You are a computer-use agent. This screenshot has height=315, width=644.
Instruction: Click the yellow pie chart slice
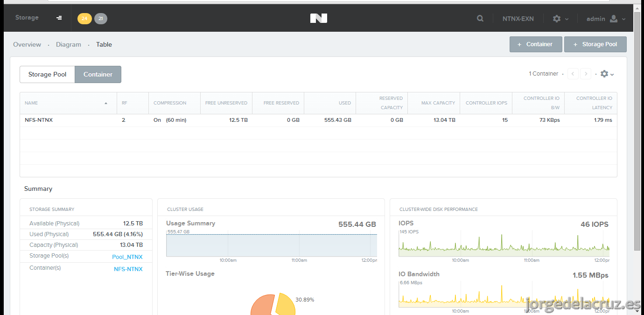pyautogui.click(x=285, y=304)
